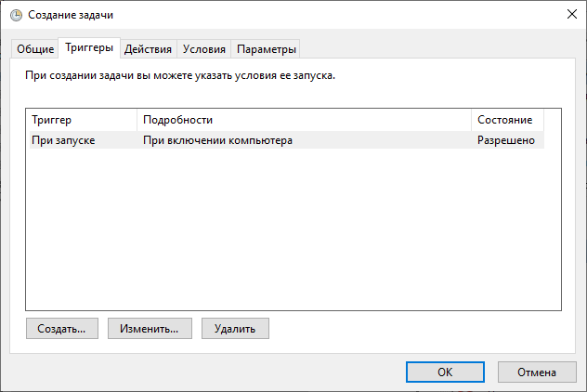Click the 'Подробности' column header
Image resolution: width=587 pixels, height=392 pixels.
coord(305,121)
